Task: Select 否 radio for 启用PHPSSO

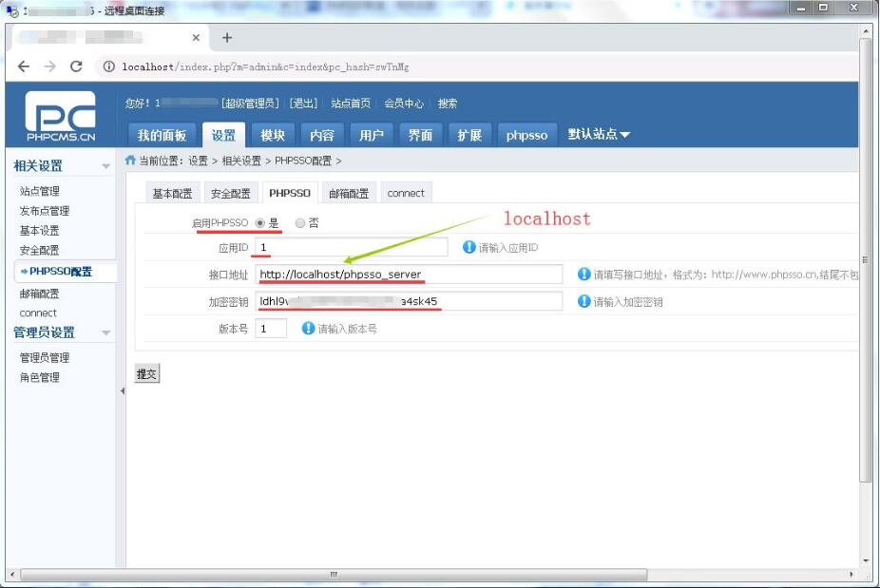Action: coord(300,223)
